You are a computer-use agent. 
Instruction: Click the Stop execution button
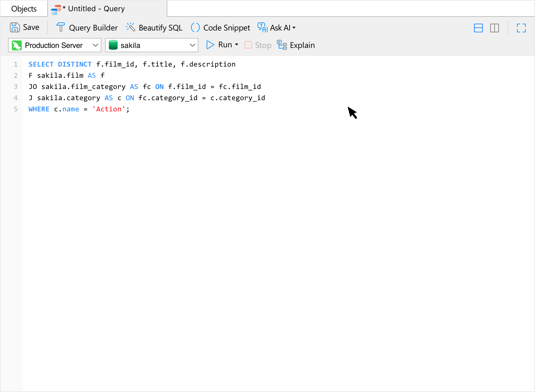258,45
